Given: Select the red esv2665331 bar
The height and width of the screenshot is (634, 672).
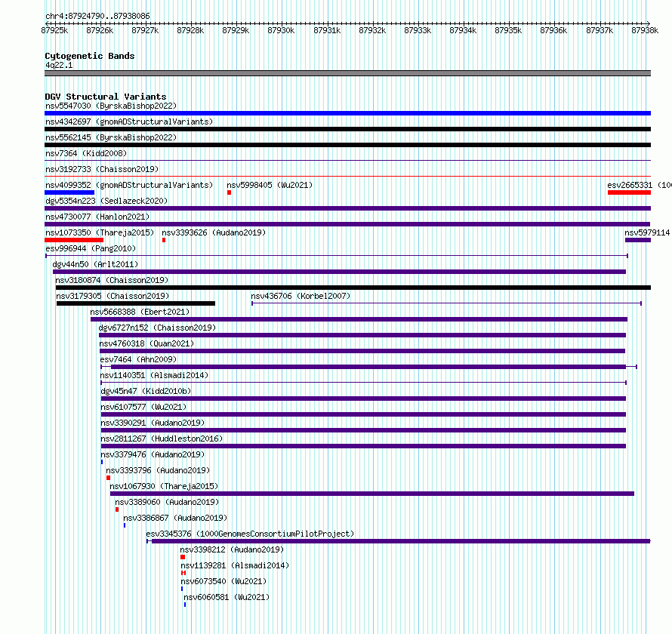Looking at the screenshot, I should tap(629, 192).
